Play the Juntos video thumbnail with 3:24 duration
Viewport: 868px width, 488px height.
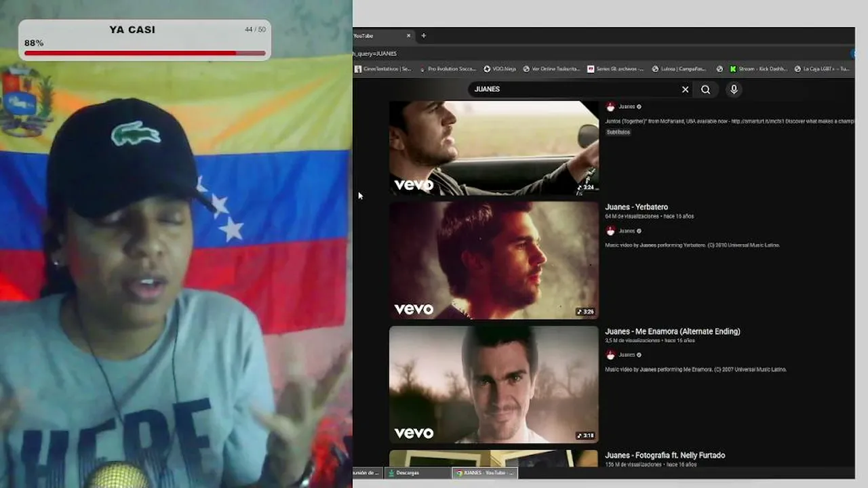click(x=494, y=148)
